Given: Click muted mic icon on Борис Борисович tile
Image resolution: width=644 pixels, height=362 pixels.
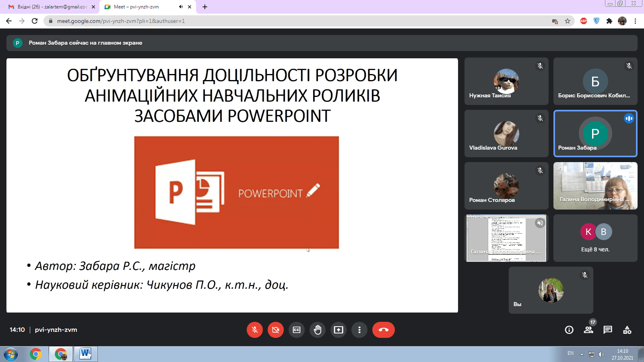Looking at the screenshot, I should (x=629, y=66).
